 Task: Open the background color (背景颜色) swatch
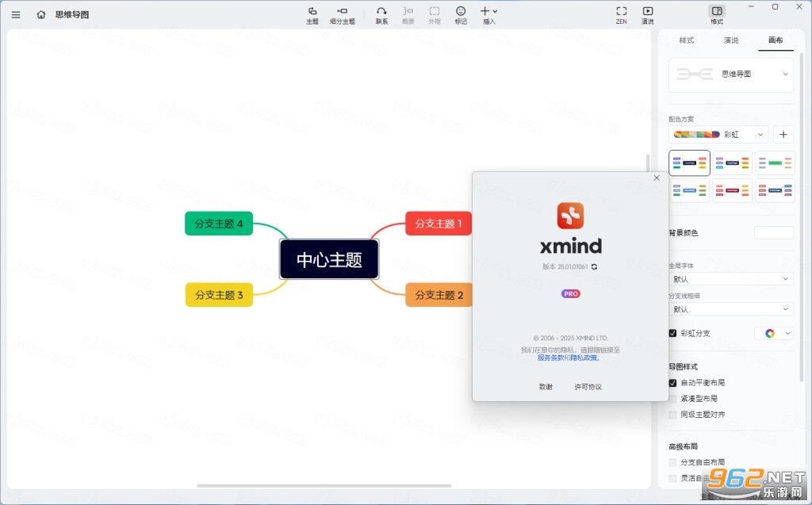pos(774,232)
